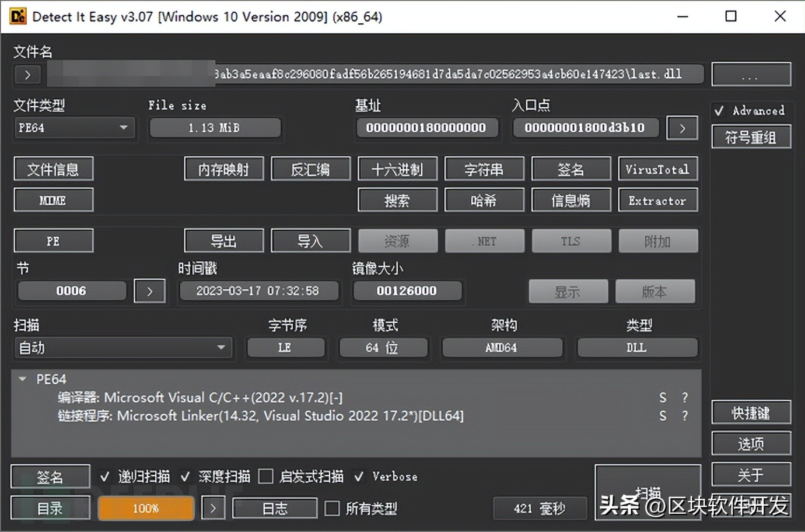
Task: Launch the Extractor tool
Action: coord(658,200)
